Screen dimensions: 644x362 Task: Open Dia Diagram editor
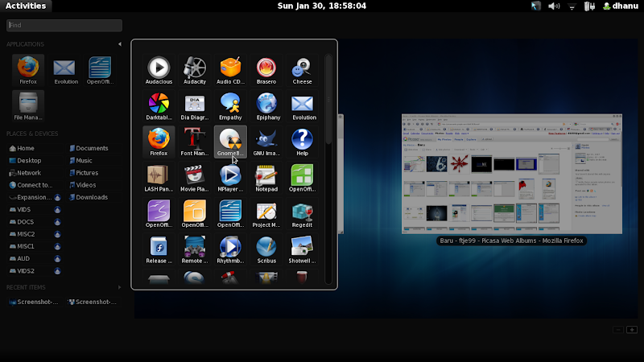(195, 106)
